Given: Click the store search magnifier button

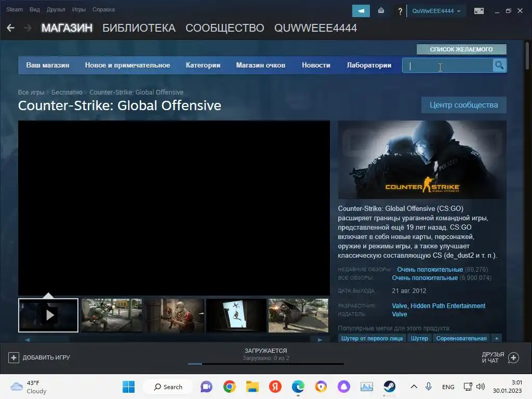Looking at the screenshot, I should click(499, 65).
